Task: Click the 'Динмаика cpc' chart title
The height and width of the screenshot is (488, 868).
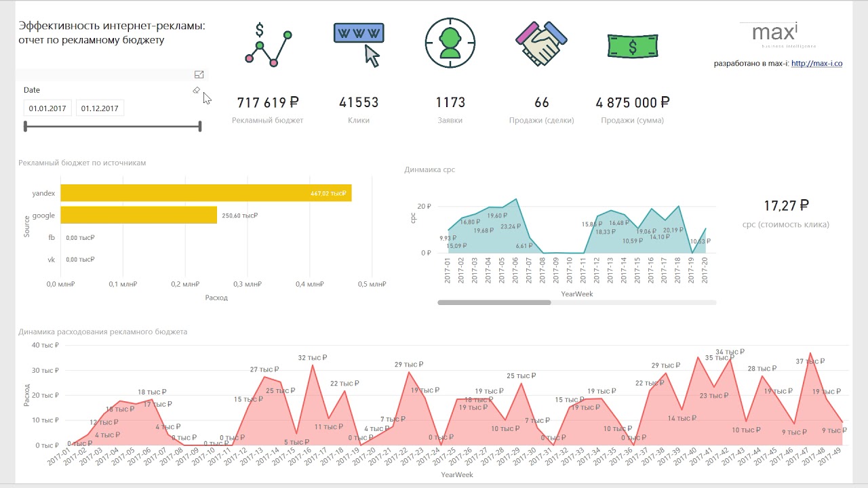Action: 430,169
